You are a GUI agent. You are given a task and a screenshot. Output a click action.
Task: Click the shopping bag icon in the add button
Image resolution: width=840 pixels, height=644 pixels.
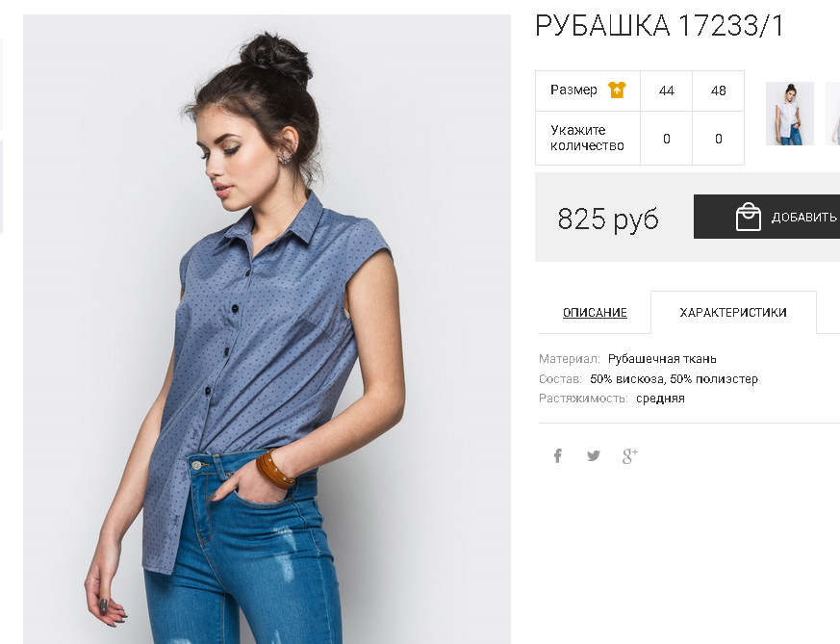[x=749, y=217]
